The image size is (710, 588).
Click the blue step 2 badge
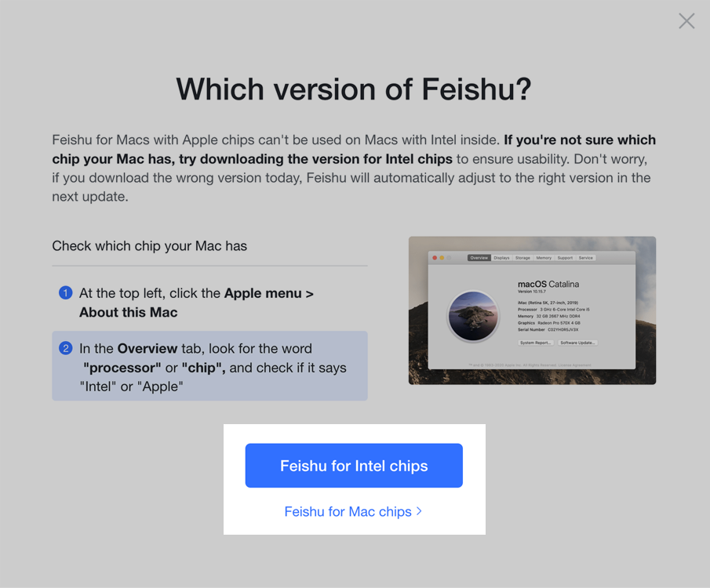[66, 348]
